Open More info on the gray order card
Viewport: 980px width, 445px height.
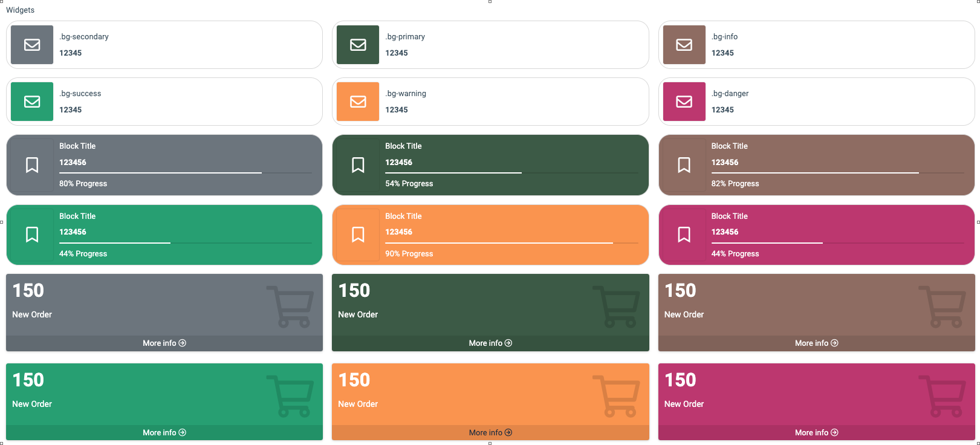tap(164, 343)
